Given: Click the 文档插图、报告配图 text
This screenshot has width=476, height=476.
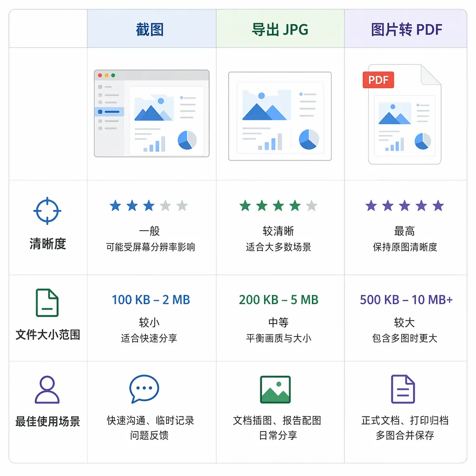Looking at the screenshot, I should [x=277, y=420].
